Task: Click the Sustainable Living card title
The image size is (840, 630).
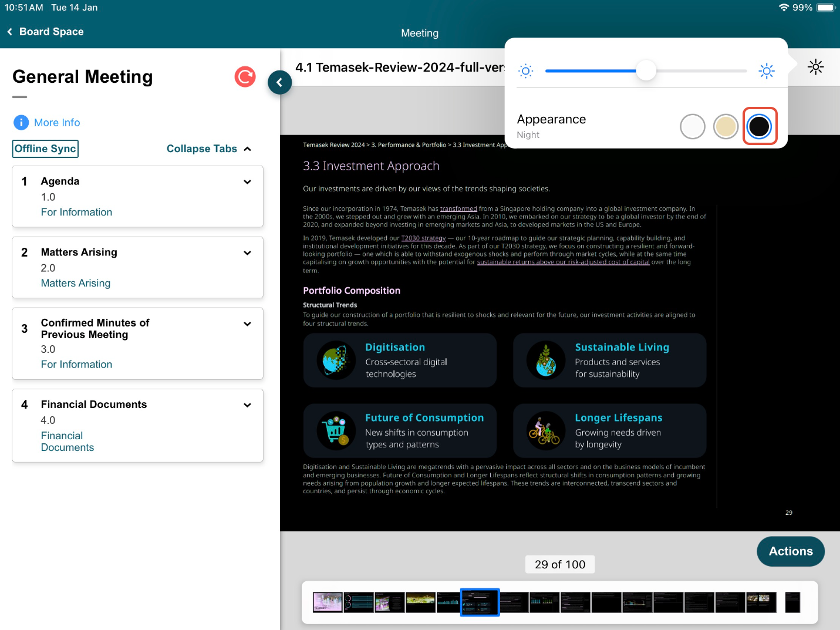Action: pyautogui.click(x=622, y=347)
